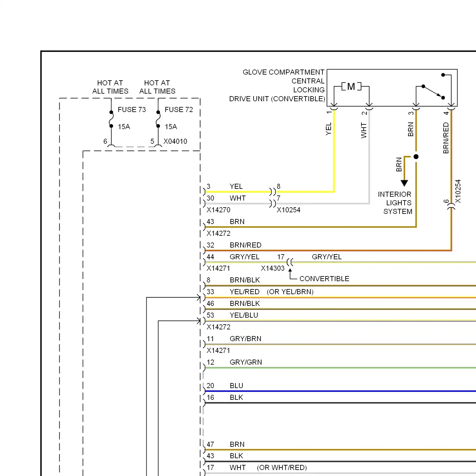Click the "YEL/RED" wire label
The width and height of the screenshot is (476, 476).
pyautogui.click(x=245, y=292)
